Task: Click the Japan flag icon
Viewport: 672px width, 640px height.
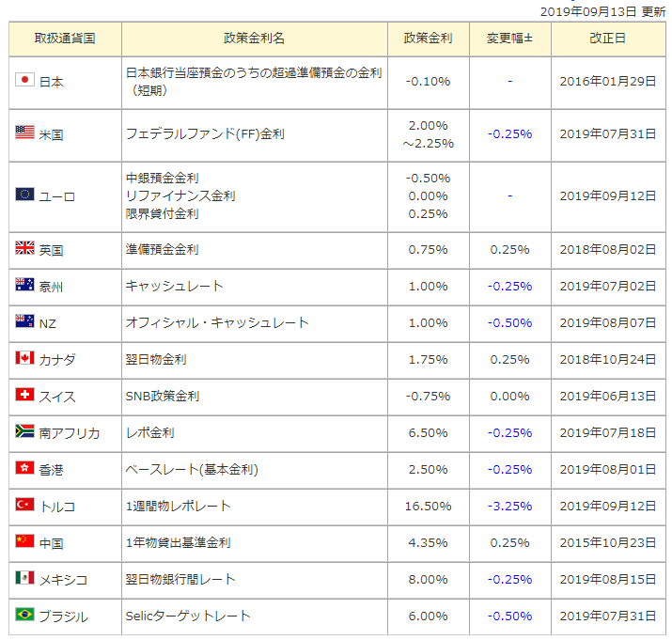Action: [24, 80]
